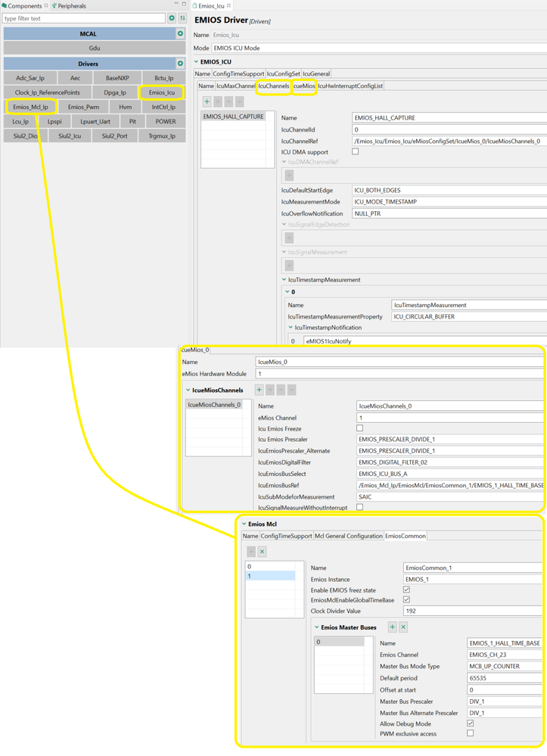Open the Gdu MCAL component
547x756 pixels.
click(95, 48)
